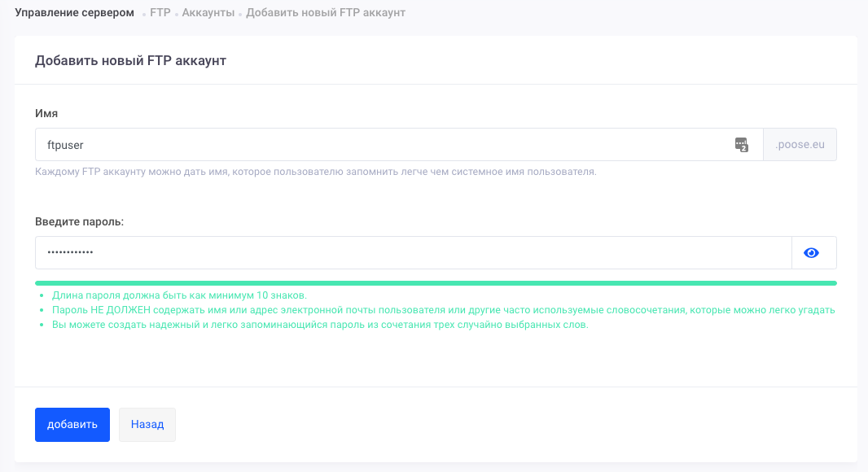Click the password manager icon in name field
The height and width of the screenshot is (472, 868).
[x=741, y=145]
